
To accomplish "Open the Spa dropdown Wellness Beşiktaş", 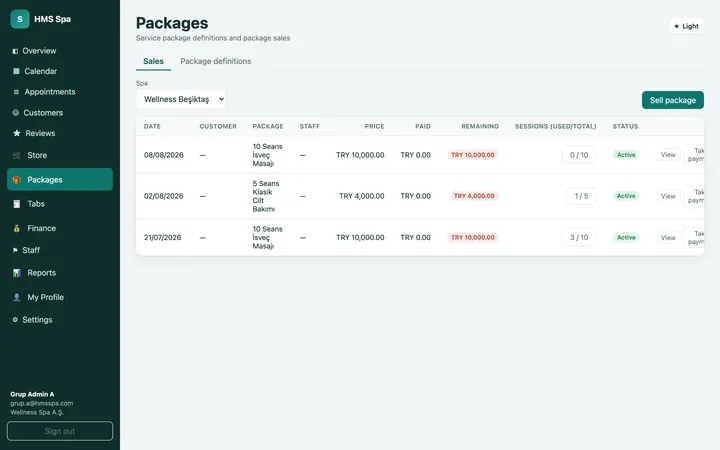I will coord(181,99).
